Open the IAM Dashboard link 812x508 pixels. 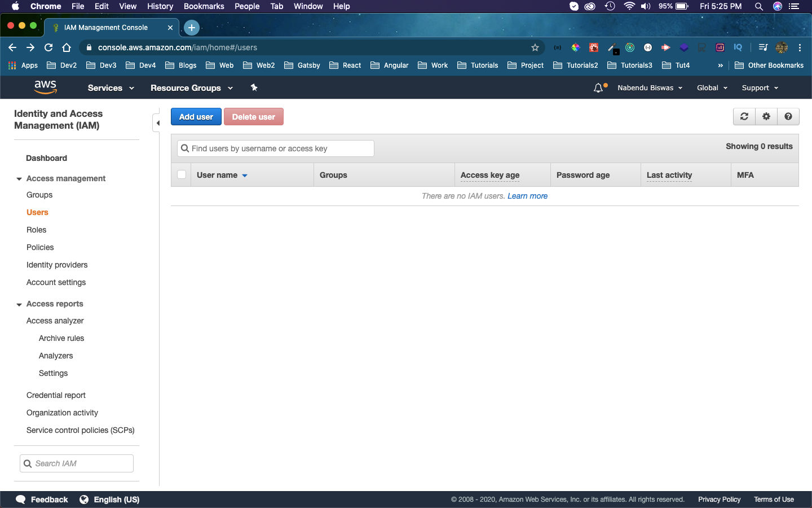pyautogui.click(x=46, y=158)
